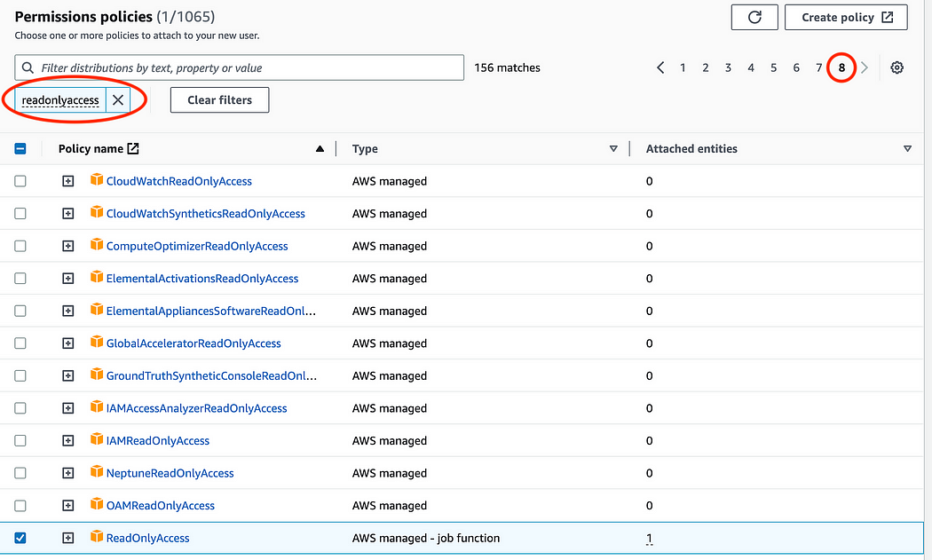The width and height of the screenshot is (932, 560).
Task: Refresh the permissions policies list
Action: point(754,17)
